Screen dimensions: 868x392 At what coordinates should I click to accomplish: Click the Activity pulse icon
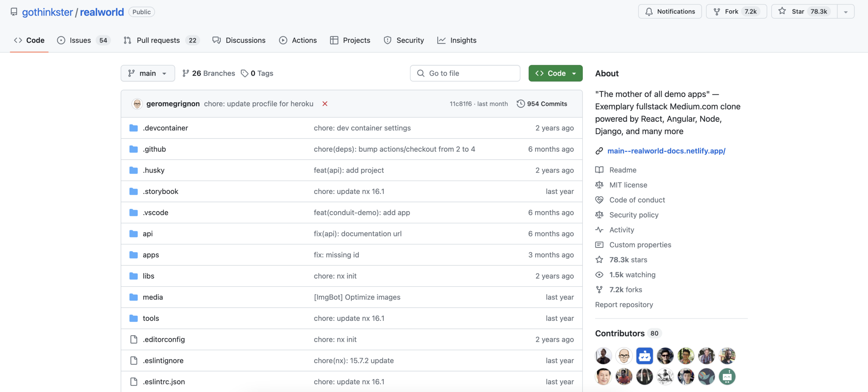point(599,230)
